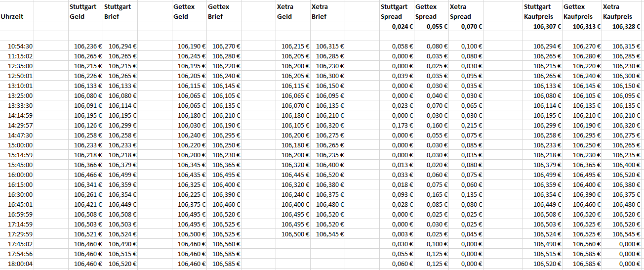Select empty Xetra Geld cell at 17:45:02
Image resolution: width=644 pixels, height=270 pixels.
(x=293, y=244)
